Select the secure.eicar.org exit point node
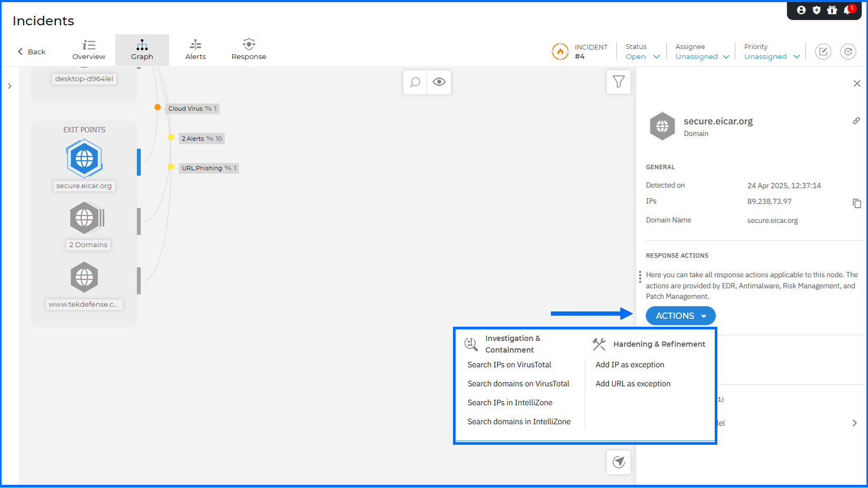The height and width of the screenshot is (488, 868). coord(84,159)
